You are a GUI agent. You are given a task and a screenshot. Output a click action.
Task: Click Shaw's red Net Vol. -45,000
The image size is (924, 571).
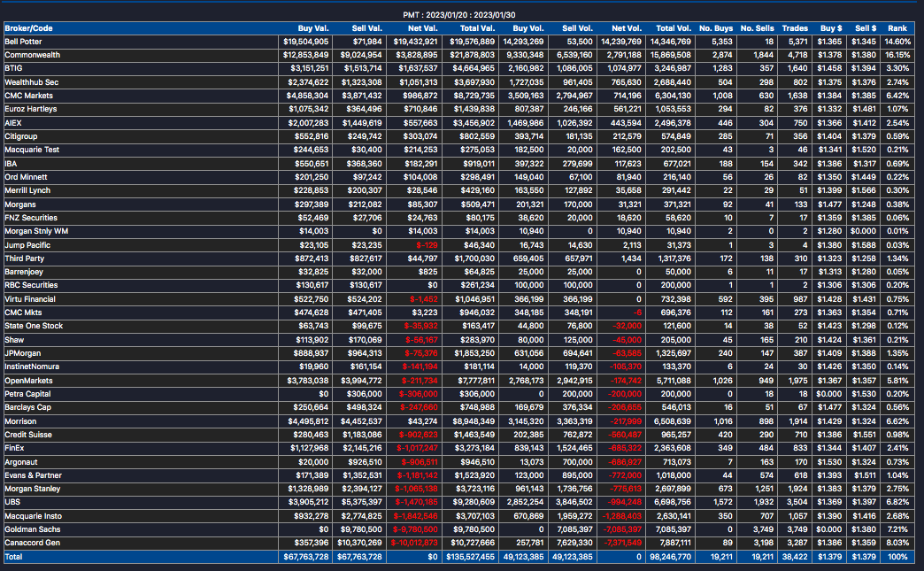627,340
